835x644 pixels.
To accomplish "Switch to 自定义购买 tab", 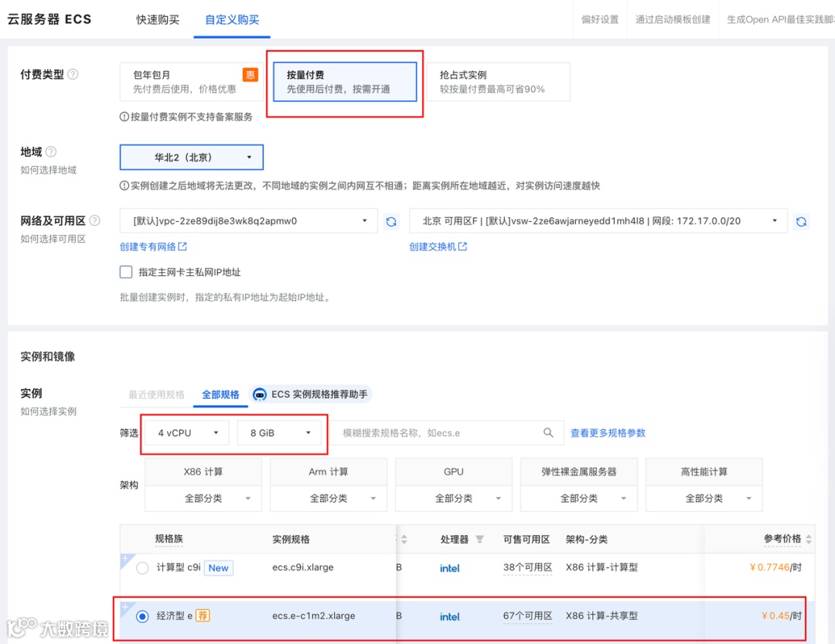I will 232,19.
